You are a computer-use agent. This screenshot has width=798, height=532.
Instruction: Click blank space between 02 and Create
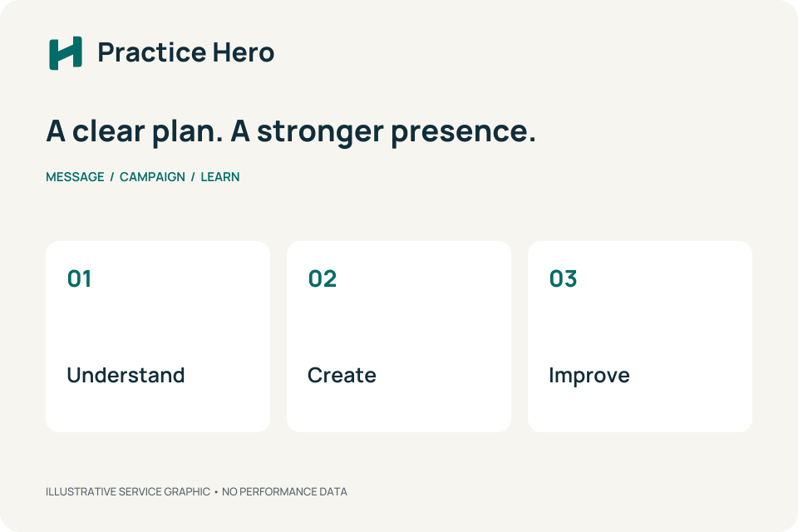tap(398, 327)
